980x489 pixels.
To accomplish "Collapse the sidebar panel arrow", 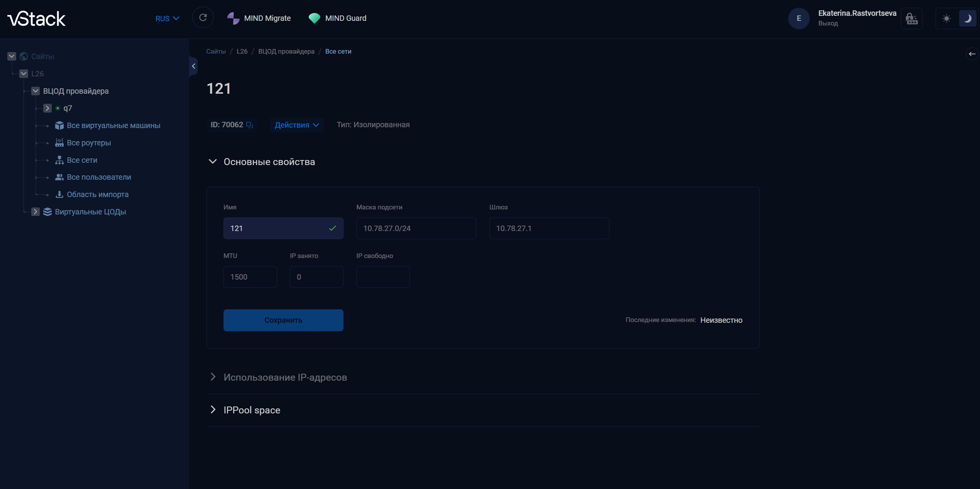I will (193, 66).
